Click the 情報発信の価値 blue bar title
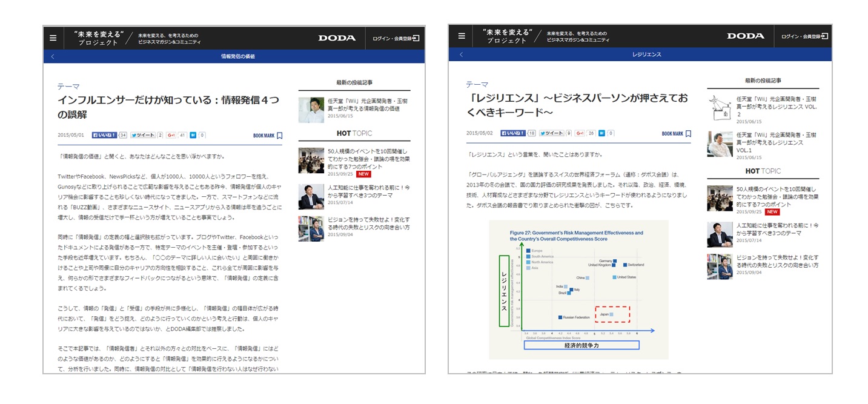The image size is (868, 404). tap(237, 56)
